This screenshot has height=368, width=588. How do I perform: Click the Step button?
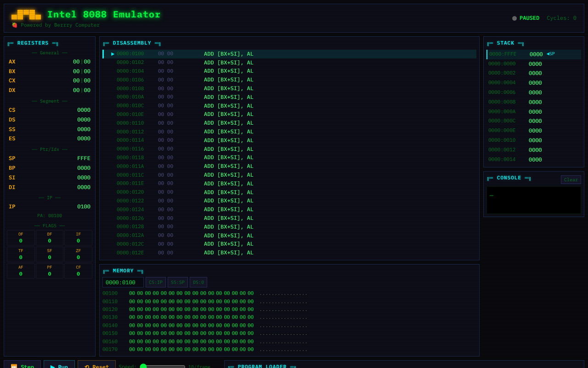(x=22, y=364)
